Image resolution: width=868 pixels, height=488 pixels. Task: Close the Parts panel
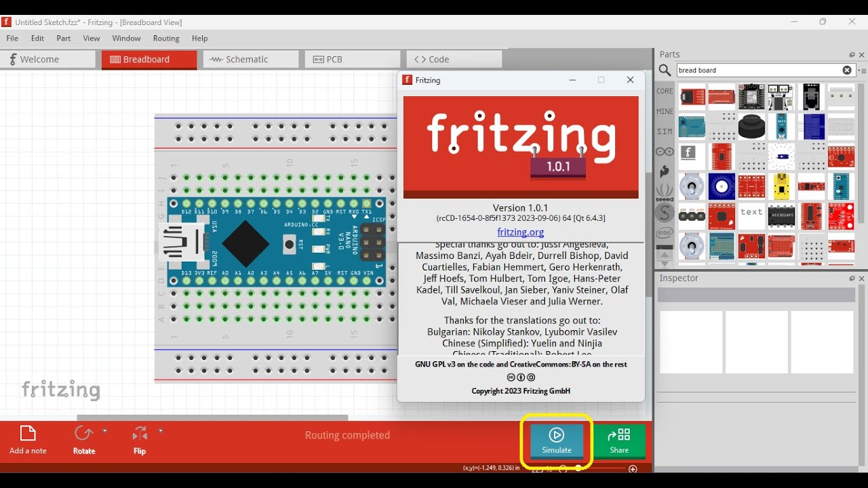pyautogui.click(x=862, y=55)
